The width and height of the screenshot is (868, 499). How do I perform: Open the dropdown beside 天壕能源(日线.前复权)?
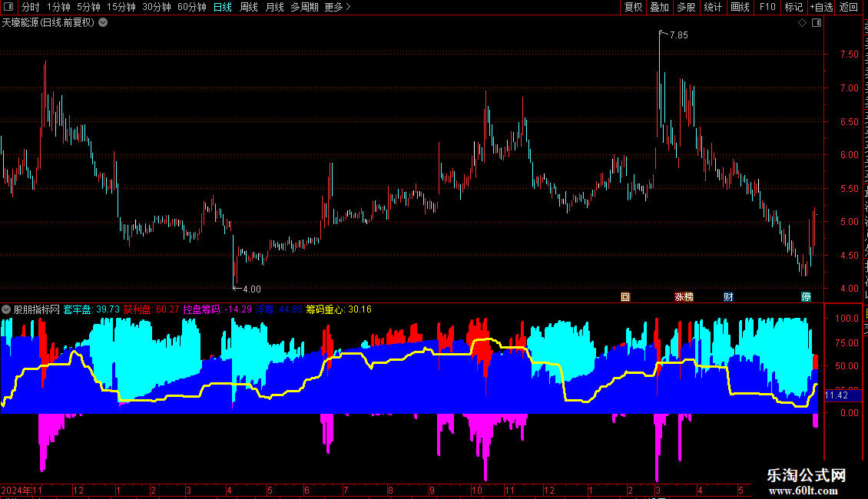point(103,23)
